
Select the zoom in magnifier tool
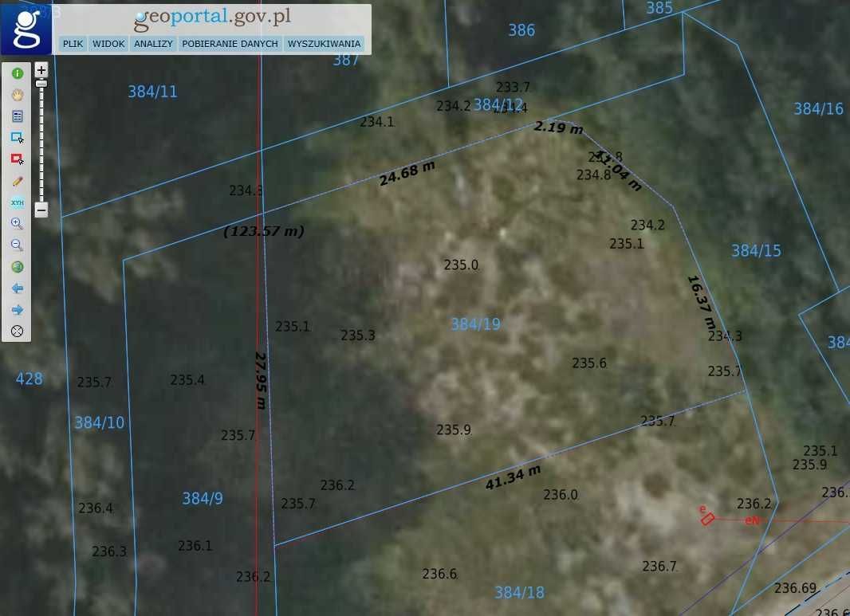tap(18, 223)
